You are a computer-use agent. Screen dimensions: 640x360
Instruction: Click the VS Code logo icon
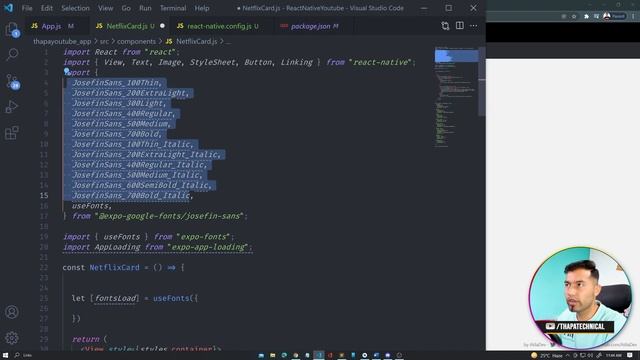tap(8, 8)
